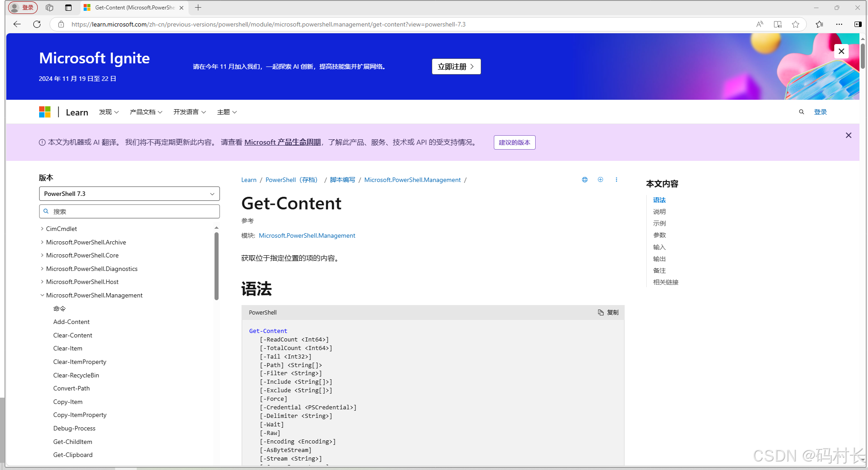Click the Microsoft logo
Viewport: 868px width, 470px height.
coord(45,112)
